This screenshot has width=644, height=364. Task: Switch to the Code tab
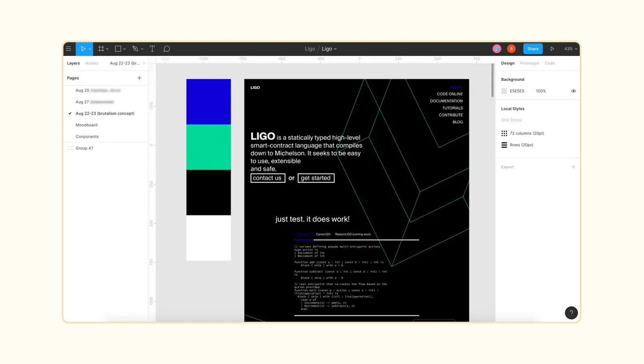click(550, 63)
